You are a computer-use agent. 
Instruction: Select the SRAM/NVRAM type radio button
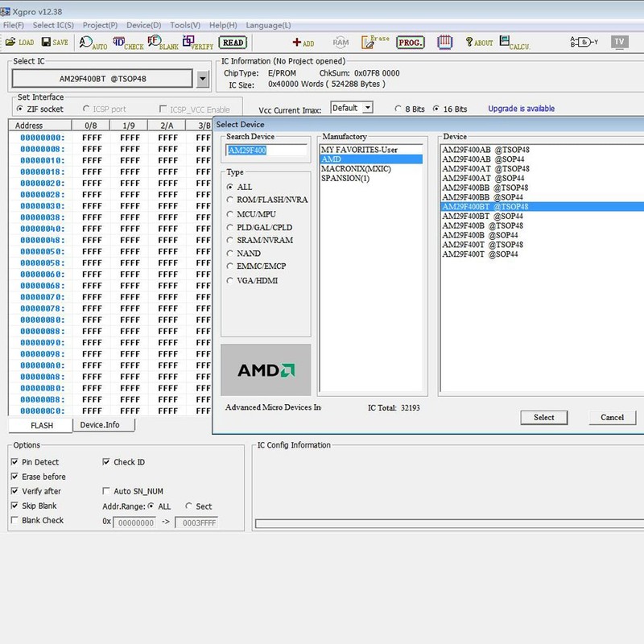pyautogui.click(x=229, y=240)
